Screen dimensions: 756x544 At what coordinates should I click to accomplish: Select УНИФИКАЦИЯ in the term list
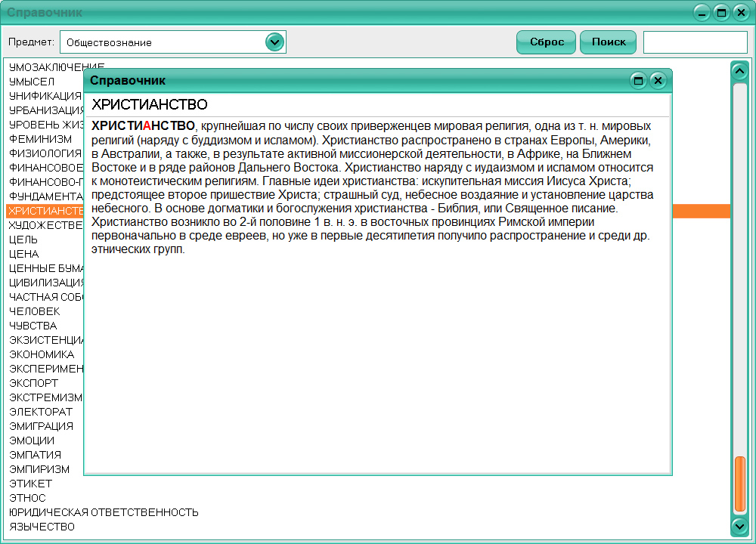[x=45, y=96]
